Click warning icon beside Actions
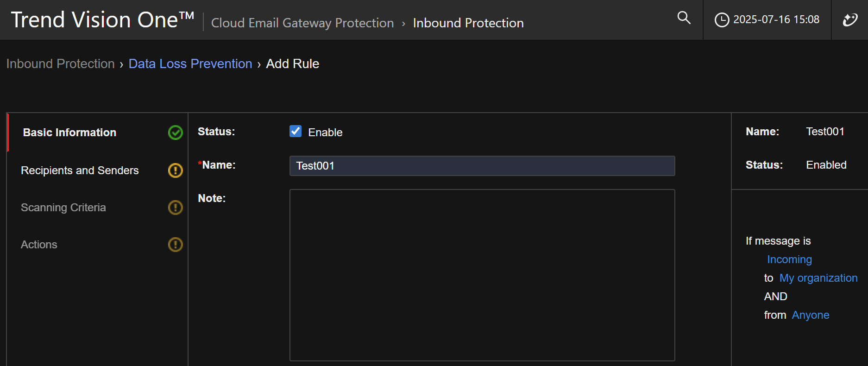 (175, 245)
